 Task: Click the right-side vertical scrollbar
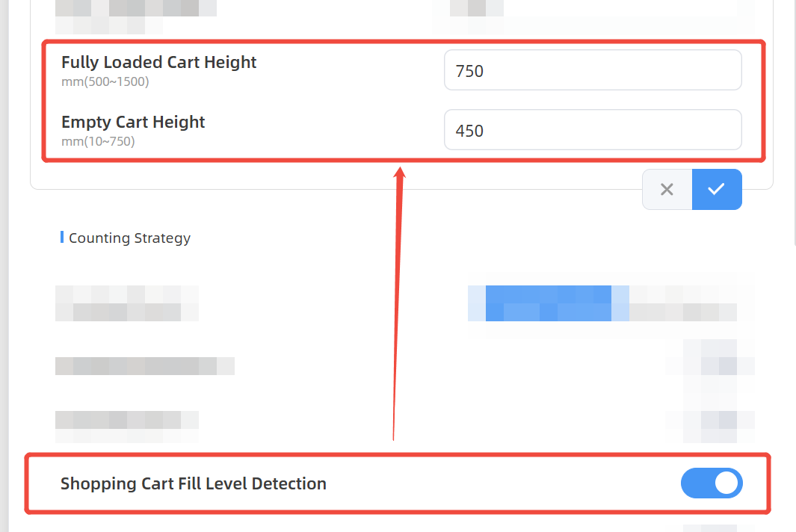click(x=792, y=120)
